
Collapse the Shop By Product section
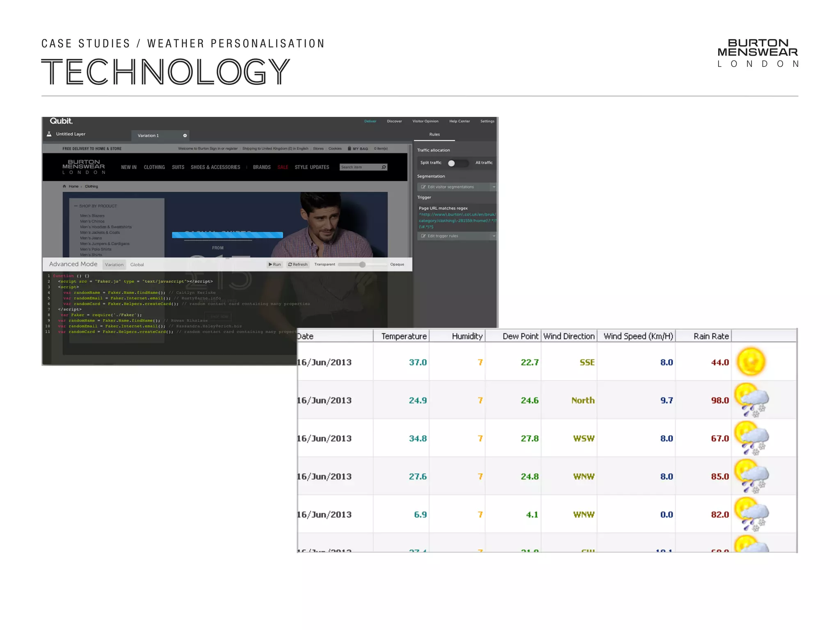76,206
